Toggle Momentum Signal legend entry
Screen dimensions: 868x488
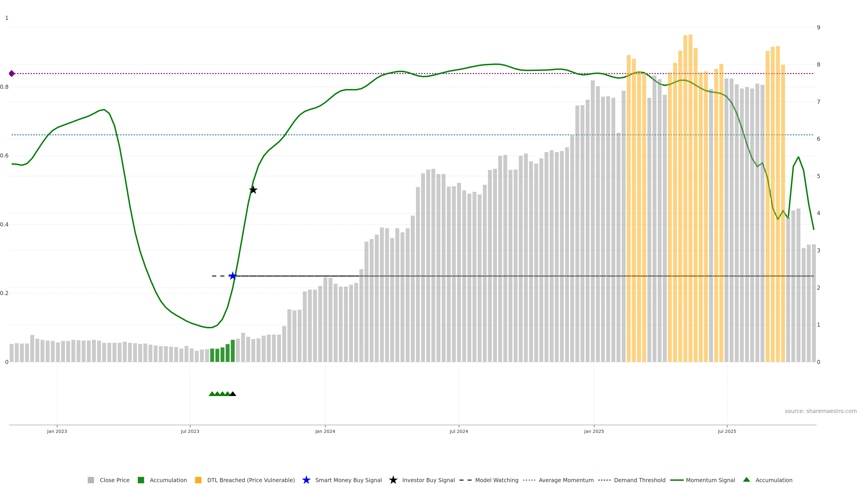(x=710, y=480)
